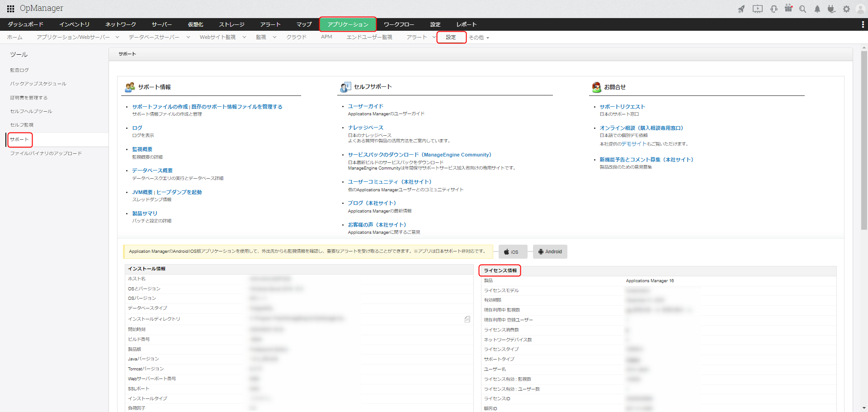Viewport: 868px width, 412px height.
Task: Click 新機能予告とコメント募集（本社サイト） link
Action: point(646,160)
